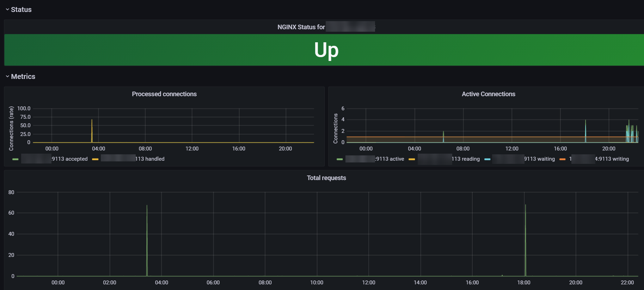Click the green 'Up' status panel
The width and height of the screenshot is (644, 290).
[x=326, y=50]
